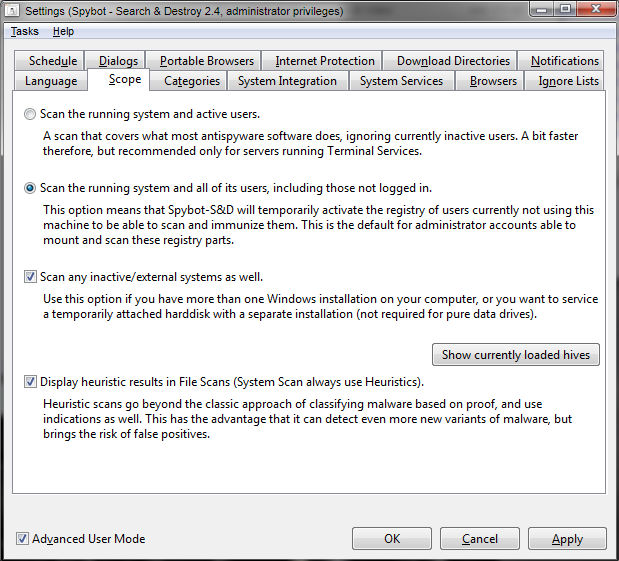Uncheck 'Scan any inactive/external systems as well'
Viewport: 619px width, 561px height.
tap(30, 277)
